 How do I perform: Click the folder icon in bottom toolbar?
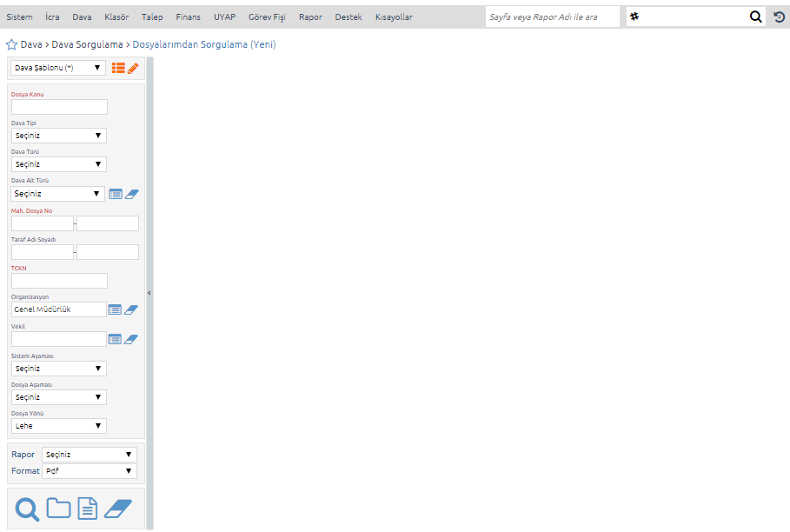tap(58, 508)
